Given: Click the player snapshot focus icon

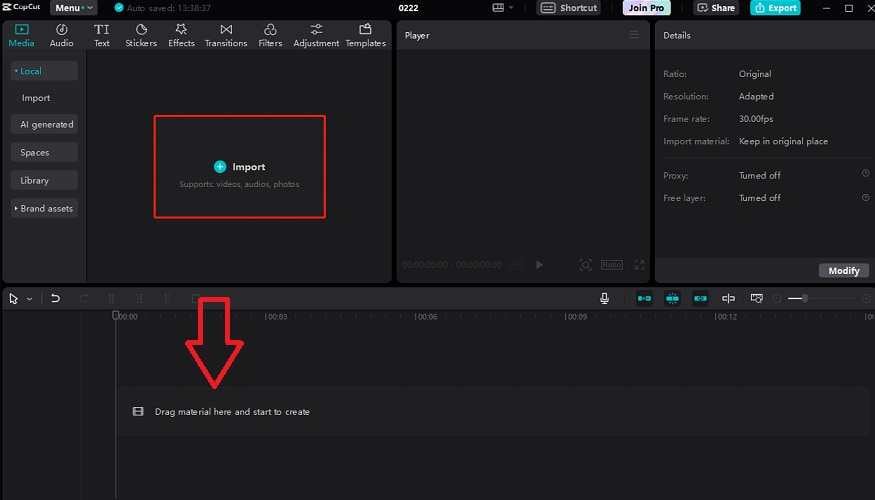Looking at the screenshot, I should (585, 265).
